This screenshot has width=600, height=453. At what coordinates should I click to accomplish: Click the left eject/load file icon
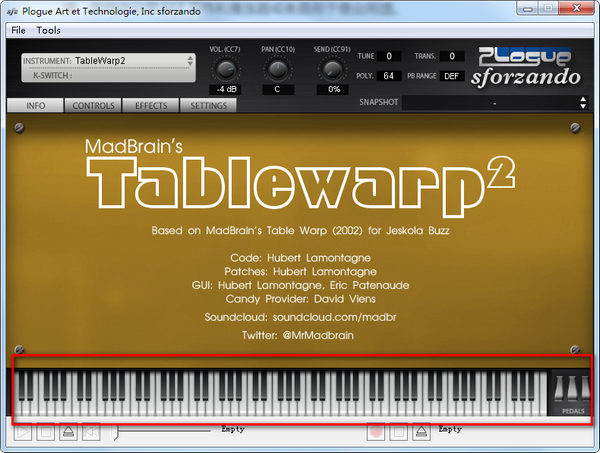68,432
